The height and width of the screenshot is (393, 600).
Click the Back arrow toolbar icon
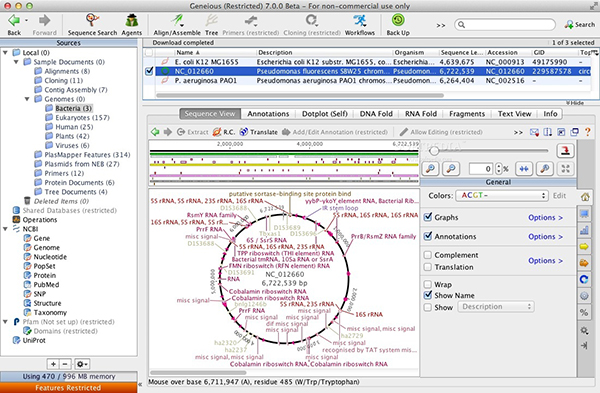(x=14, y=20)
